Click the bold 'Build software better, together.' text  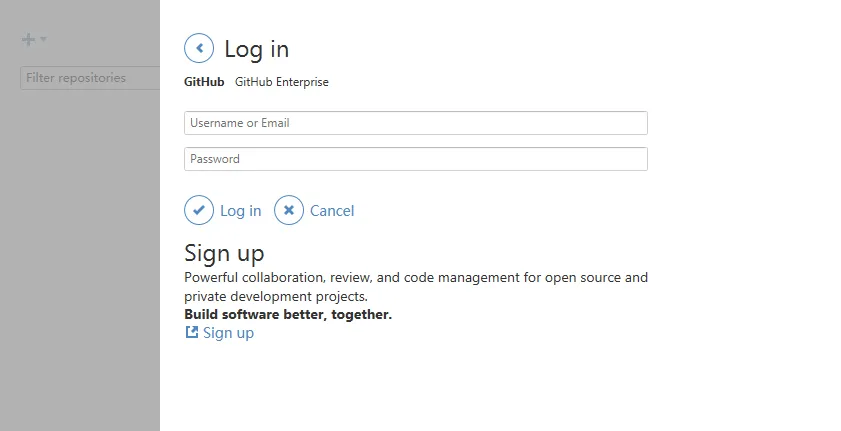tap(288, 314)
